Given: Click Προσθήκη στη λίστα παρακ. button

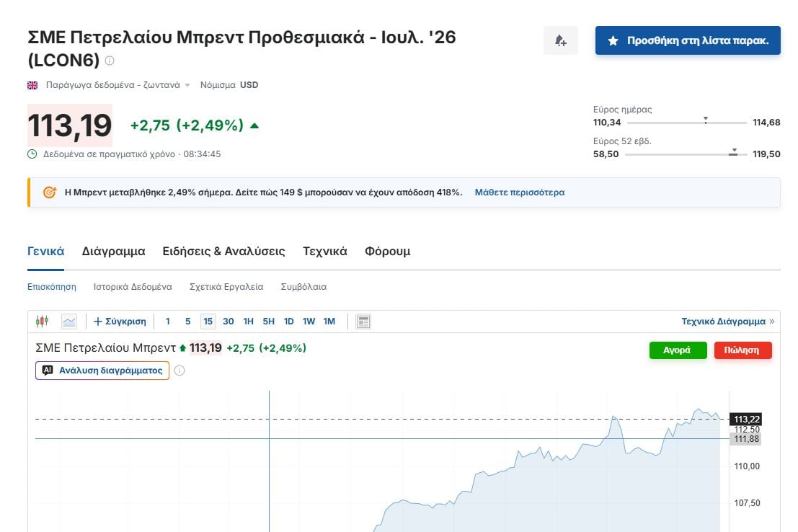Looking at the screenshot, I should pyautogui.click(x=686, y=40).
